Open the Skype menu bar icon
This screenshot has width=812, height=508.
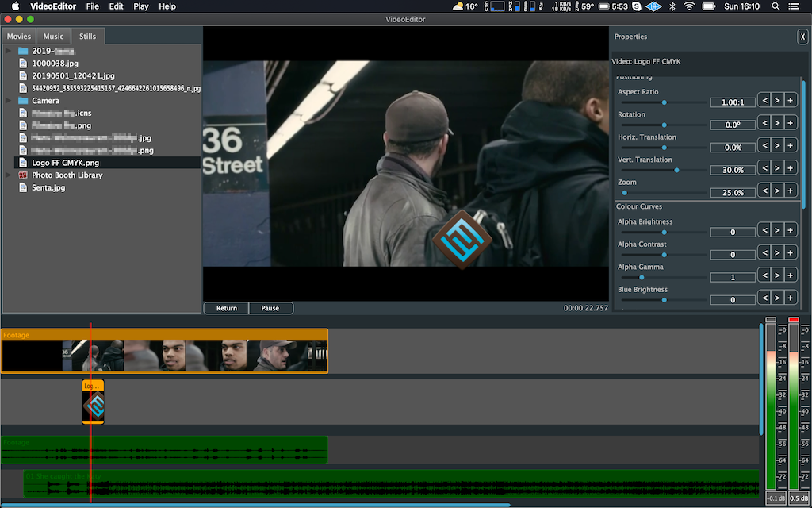click(x=637, y=6)
